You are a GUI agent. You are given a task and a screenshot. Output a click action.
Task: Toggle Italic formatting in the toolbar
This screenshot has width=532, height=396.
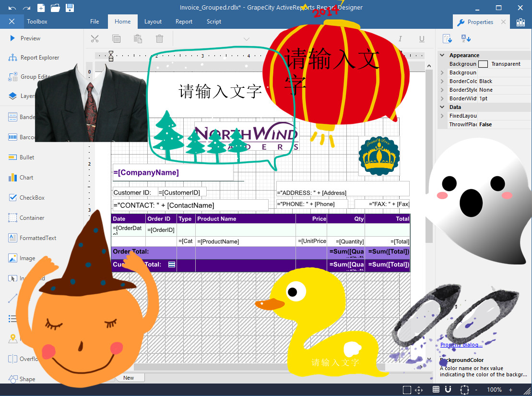click(x=400, y=39)
